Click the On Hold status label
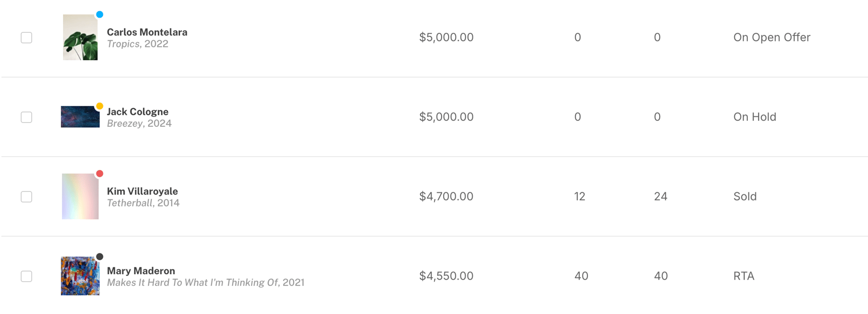Viewport: 868px width, 314px height. click(754, 117)
